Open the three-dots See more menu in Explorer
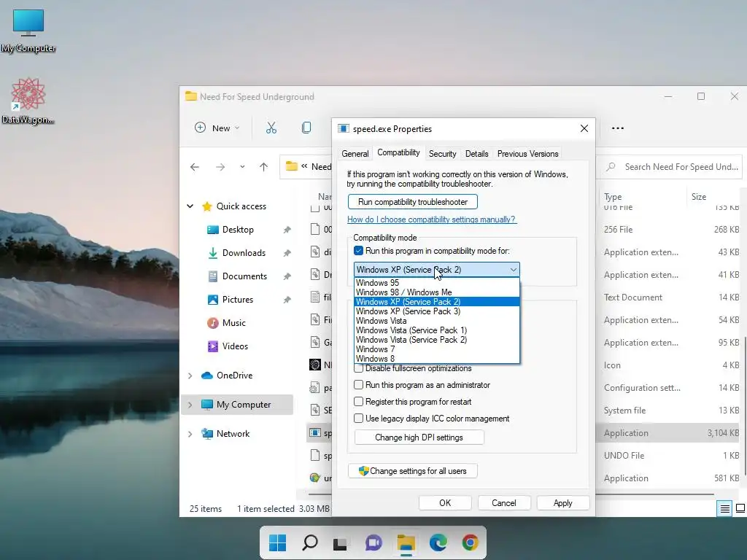 tap(617, 128)
